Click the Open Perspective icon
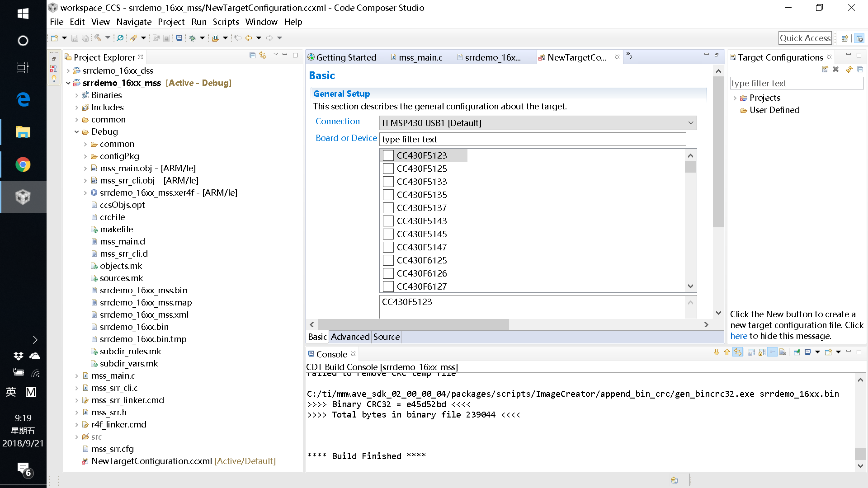 click(x=844, y=38)
